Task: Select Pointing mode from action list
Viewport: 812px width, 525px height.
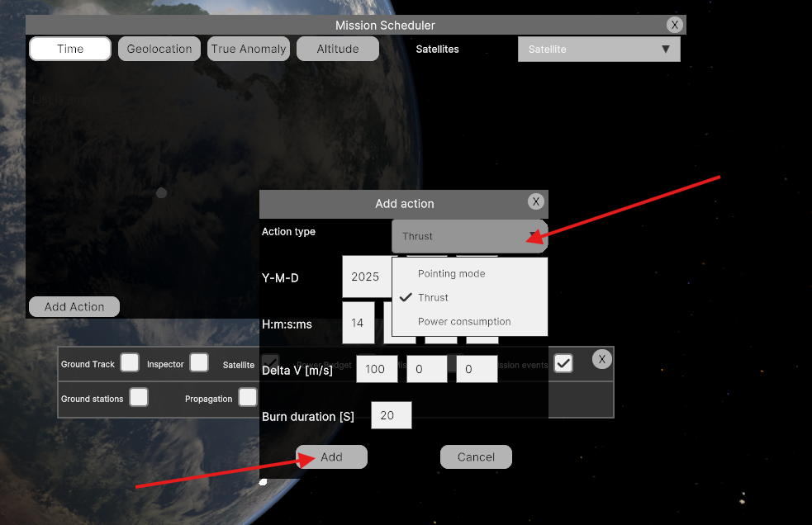Action: tap(451, 273)
